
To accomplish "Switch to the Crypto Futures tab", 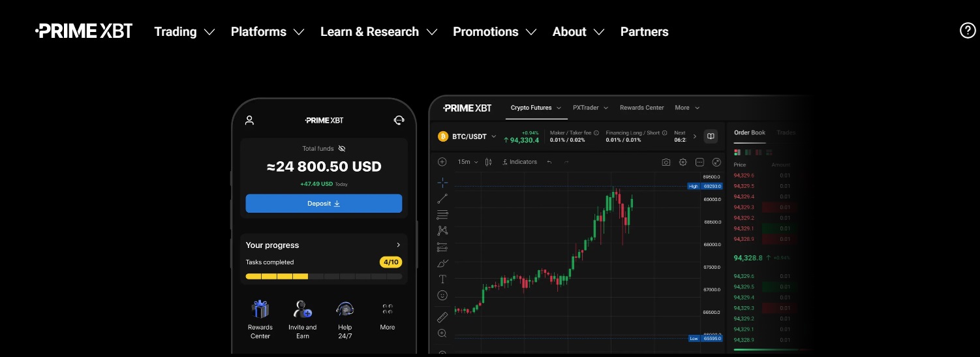I will [x=536, y=108].
